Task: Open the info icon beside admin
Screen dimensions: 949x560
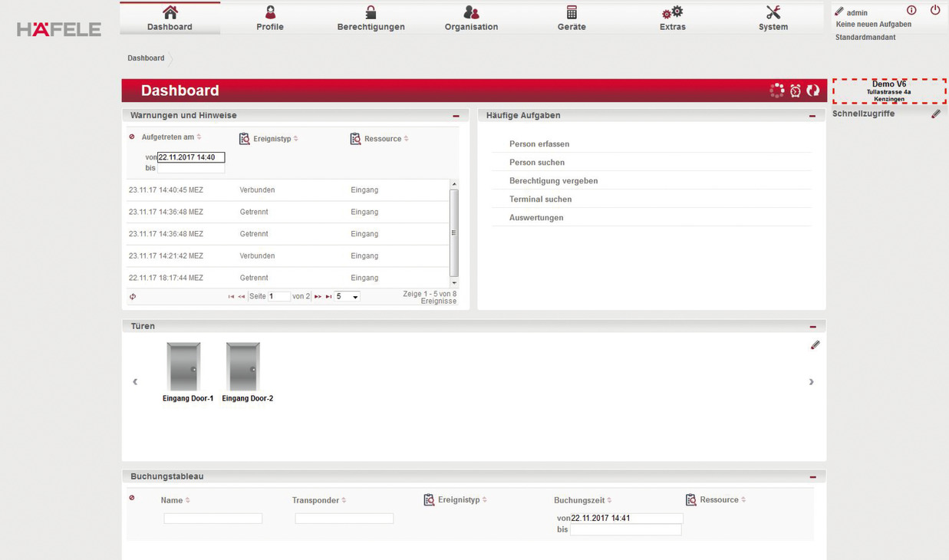Action: pyautogui.click(x=911, y=11)
